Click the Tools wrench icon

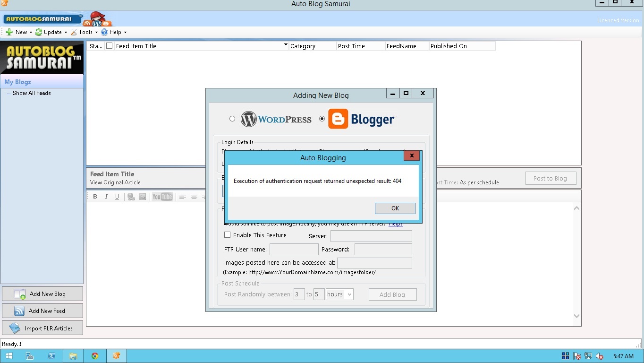coord(74,32)
